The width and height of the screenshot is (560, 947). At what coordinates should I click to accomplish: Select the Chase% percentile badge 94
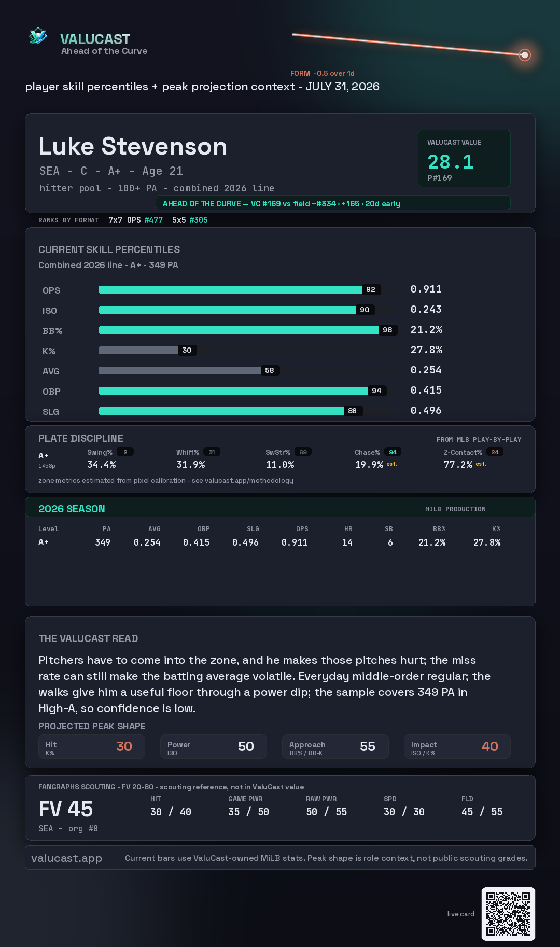(x=393, y=452)
